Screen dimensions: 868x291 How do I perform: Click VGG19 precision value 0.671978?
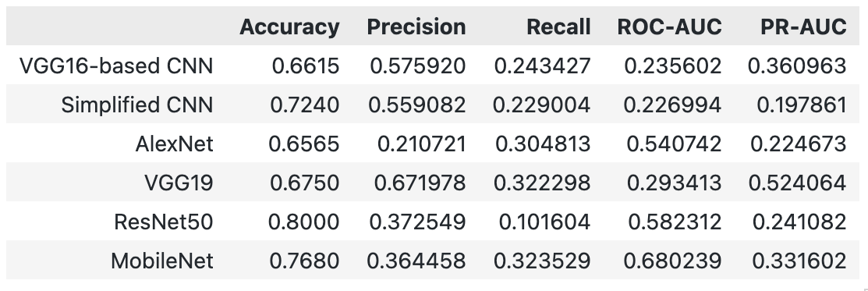[420, 183]
